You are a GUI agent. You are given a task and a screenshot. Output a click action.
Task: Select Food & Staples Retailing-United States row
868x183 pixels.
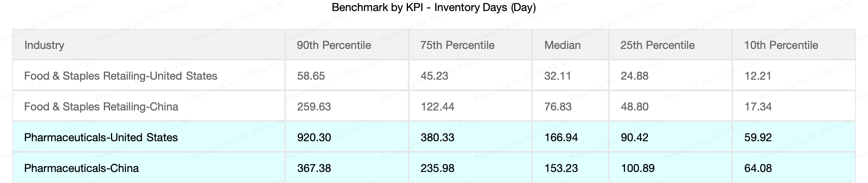tap(120, 76)
